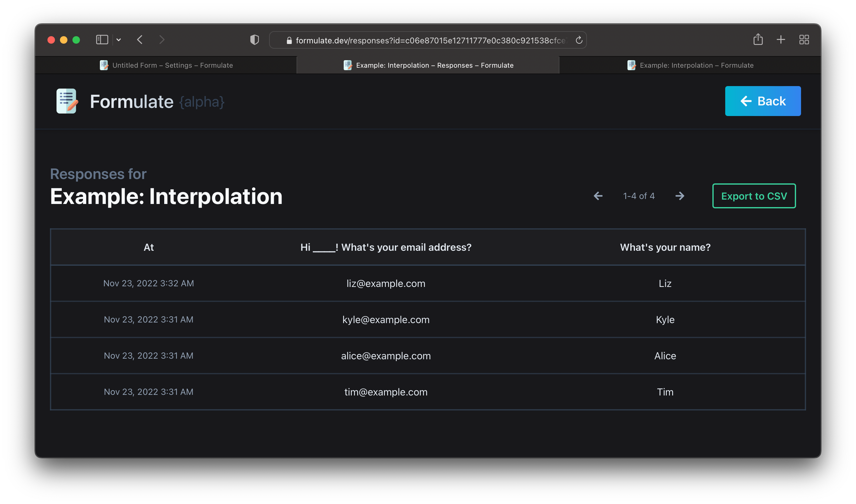Go back with browser back arrow
856x504 pixels.
click(140, 40)
